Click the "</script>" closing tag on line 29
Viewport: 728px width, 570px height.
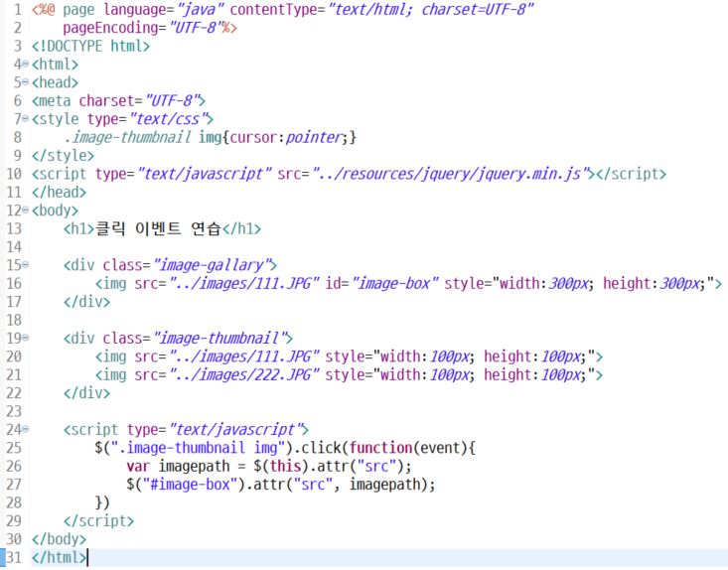click(x=98, y=521)
